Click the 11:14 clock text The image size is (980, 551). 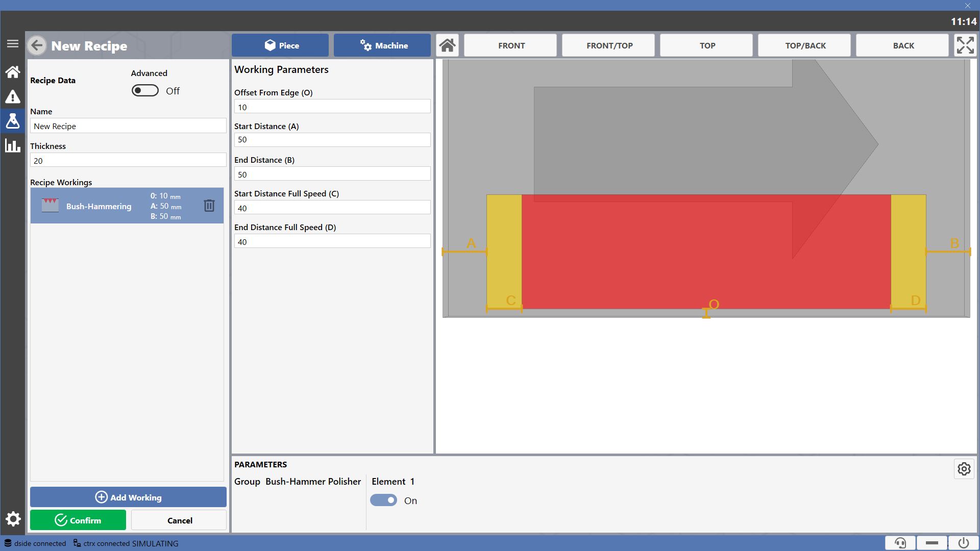click(x=963, y=21)
